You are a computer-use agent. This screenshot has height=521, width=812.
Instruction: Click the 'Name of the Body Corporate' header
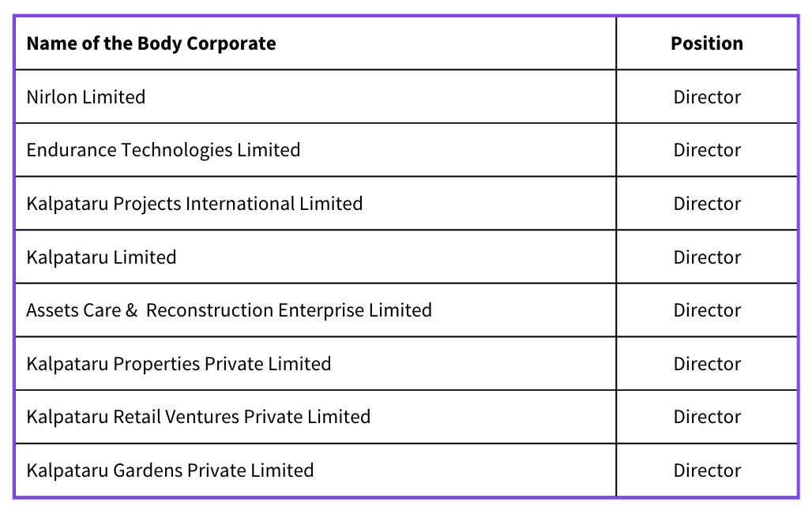tap(151, 43)
